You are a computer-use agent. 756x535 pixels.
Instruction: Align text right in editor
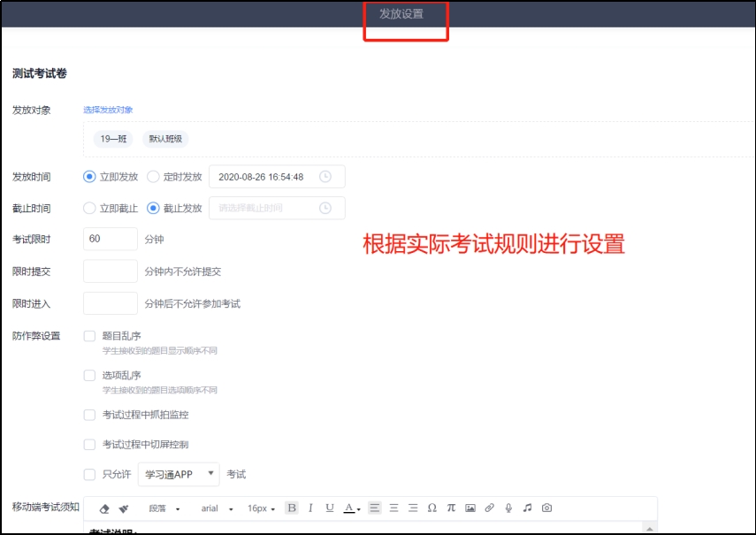pyautogui.click(x=413, y=508)
